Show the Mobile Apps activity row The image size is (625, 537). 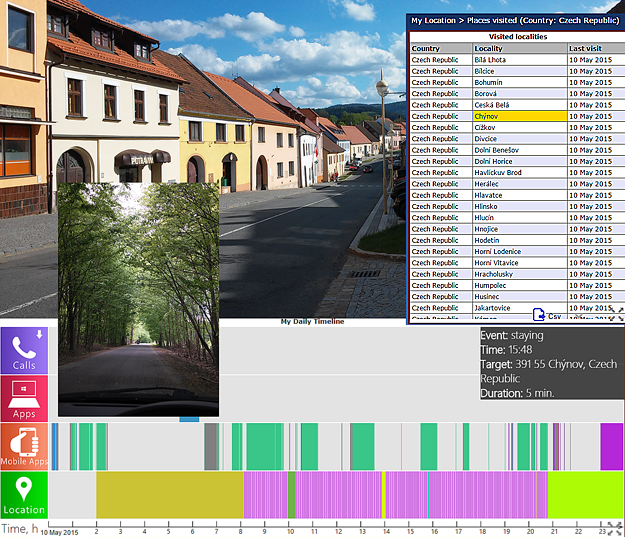[24, 446]
